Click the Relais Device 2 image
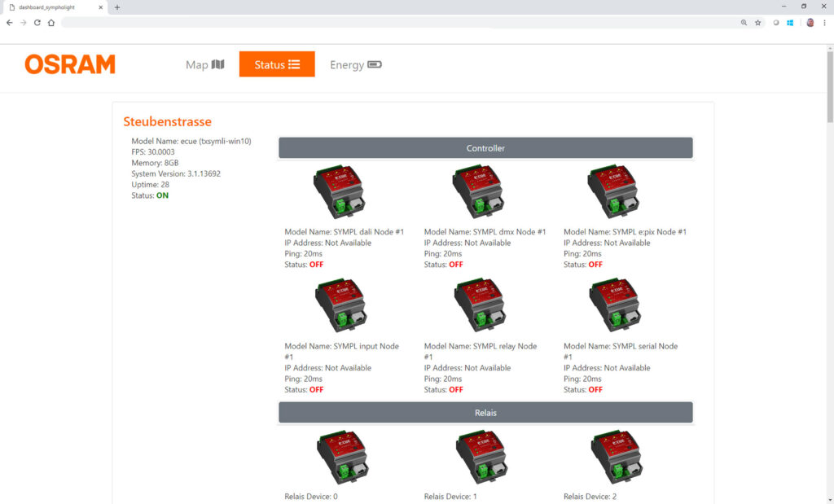The image size is (834, 504). point(617,458)
